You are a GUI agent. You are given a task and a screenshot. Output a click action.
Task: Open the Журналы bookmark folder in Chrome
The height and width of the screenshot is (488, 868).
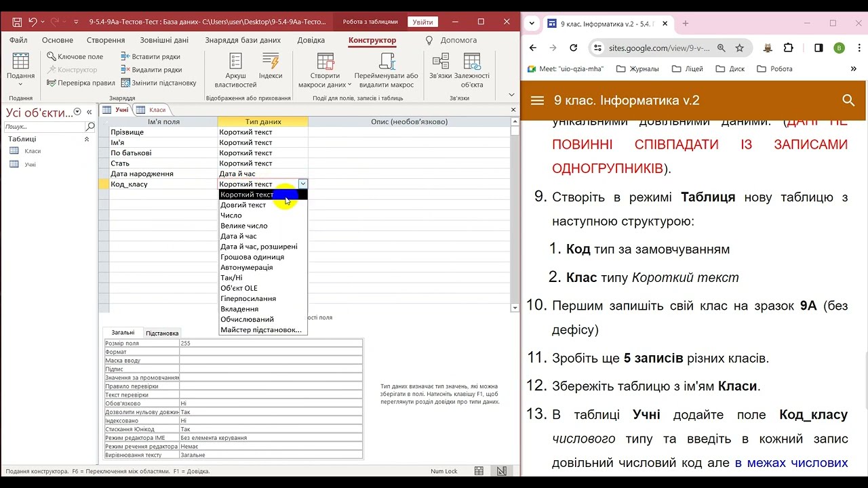[x=637, y=68]
